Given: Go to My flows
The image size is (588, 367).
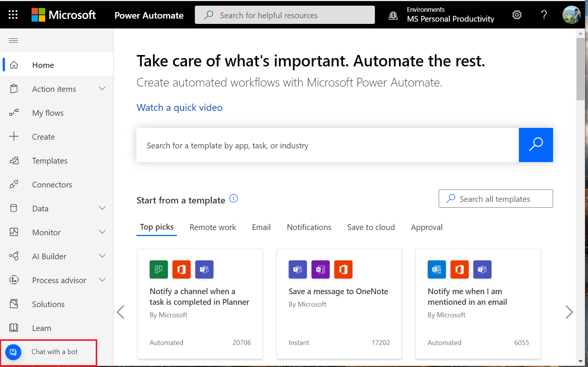Looking at the screenshot, I should [x=48, y=113].
